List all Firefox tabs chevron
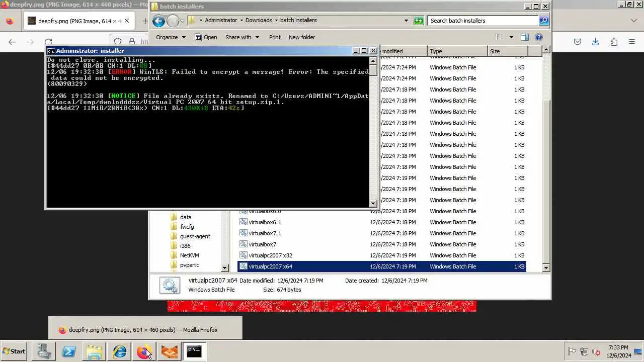Screen dimensions: 644x362 pos(634,21)
